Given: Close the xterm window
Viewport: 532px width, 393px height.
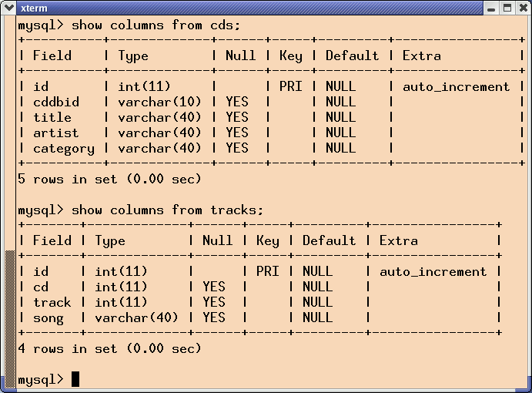Looking at the screenshot, I should point(524,8).
